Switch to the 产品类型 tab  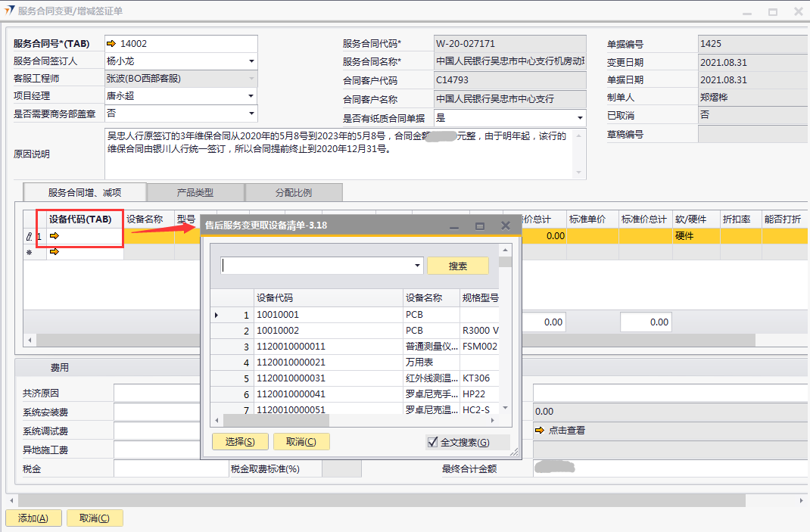tap(195, 192)
